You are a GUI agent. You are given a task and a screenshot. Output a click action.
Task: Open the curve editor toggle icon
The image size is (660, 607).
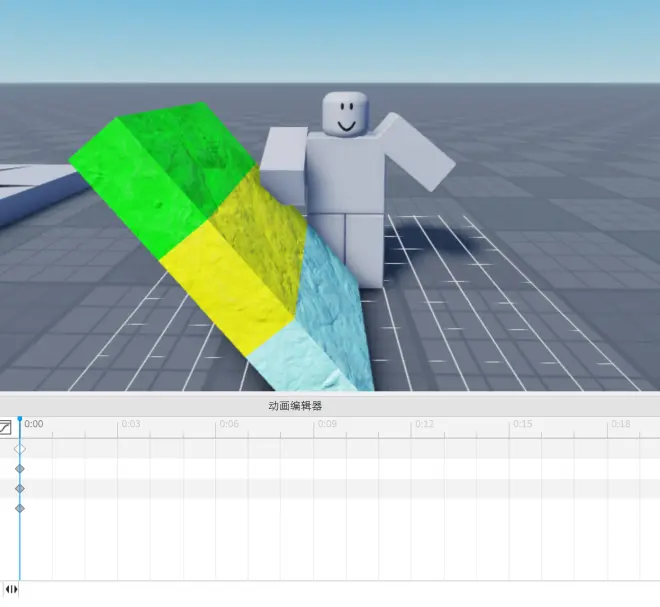click(x=5, y=428)
